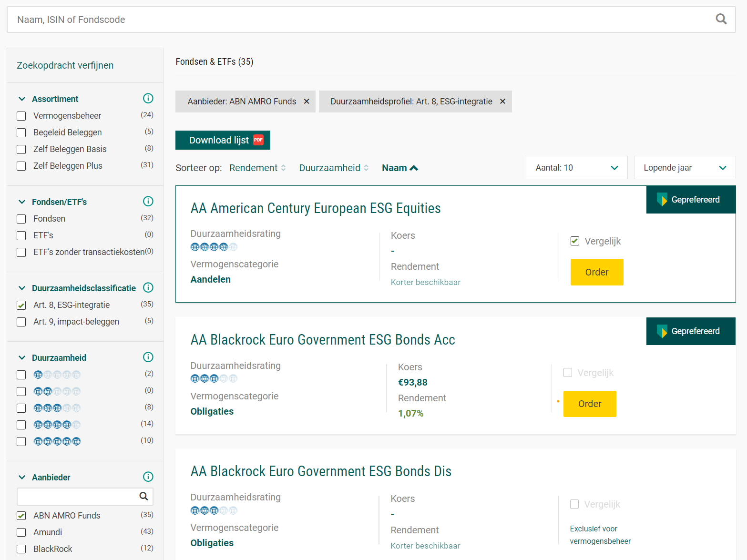The width and height of the screenshot is (747, 560).
Task: Collapse the Aanbieder section chevron
Action: (22, 477)
